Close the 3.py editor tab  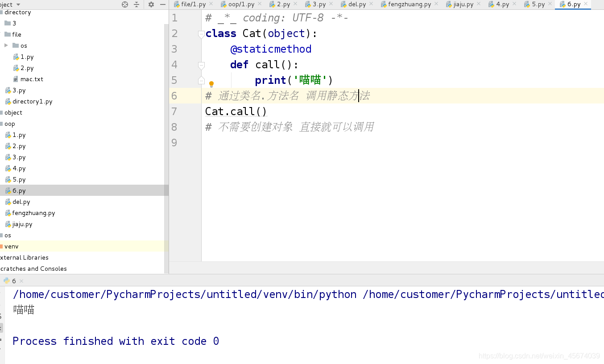(x=331, y=4)
